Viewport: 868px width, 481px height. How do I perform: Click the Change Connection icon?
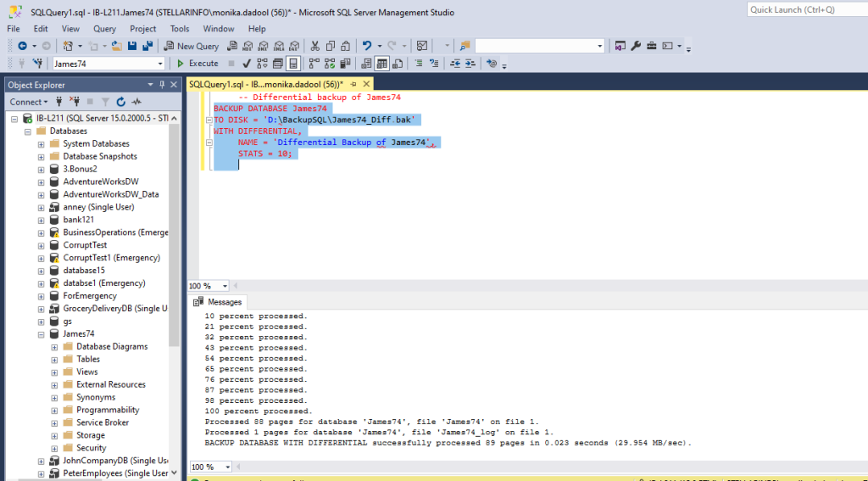coord(37,64)
